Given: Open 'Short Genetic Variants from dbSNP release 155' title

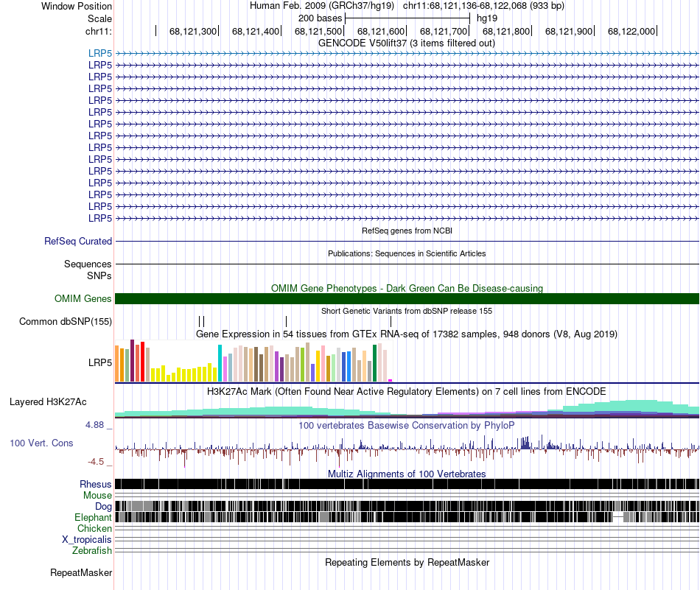Looking at the screenshot, I should tap(407, 311).
